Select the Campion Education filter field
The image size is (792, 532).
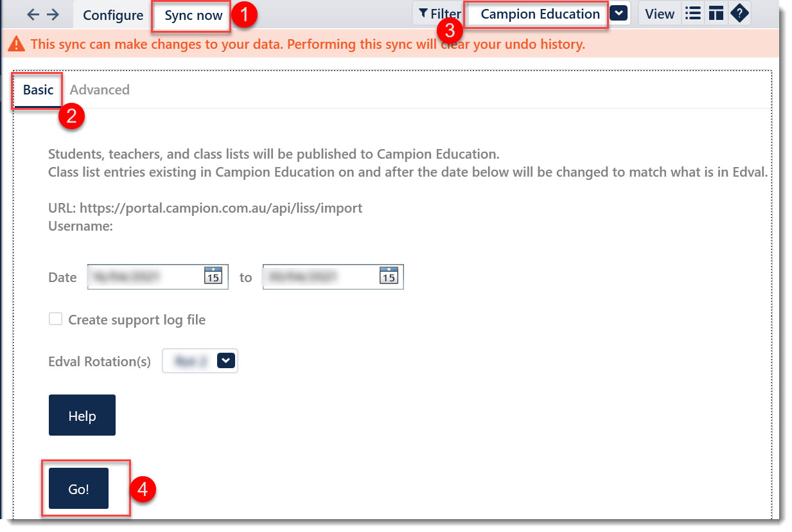pyautogui.click(x=538, y=14)
